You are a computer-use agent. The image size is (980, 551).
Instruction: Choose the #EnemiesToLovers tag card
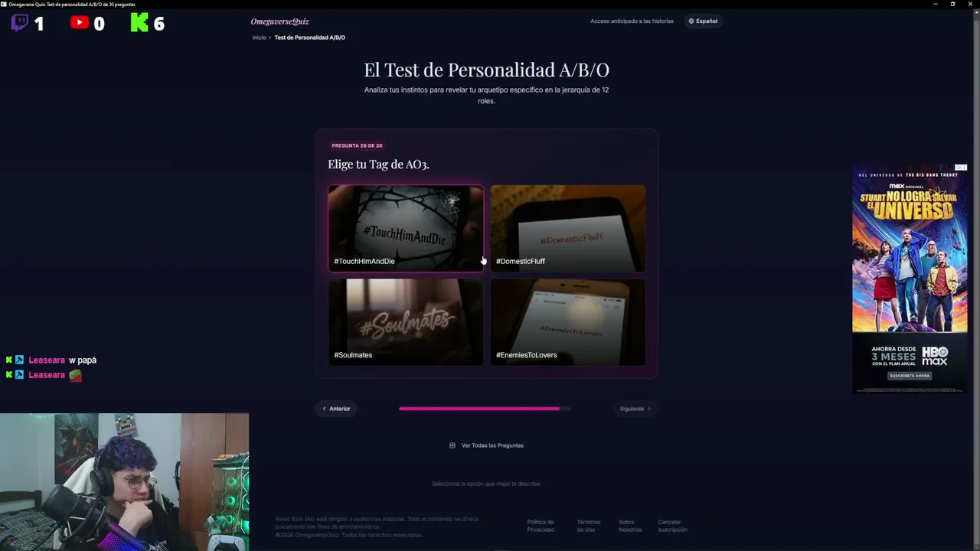pos(567,322)
